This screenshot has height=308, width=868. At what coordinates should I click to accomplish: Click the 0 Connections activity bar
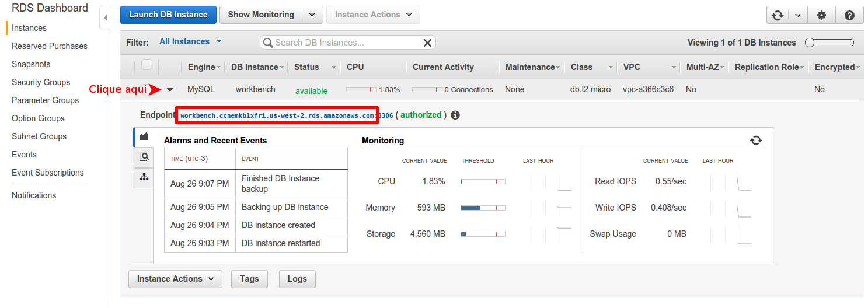427,90
